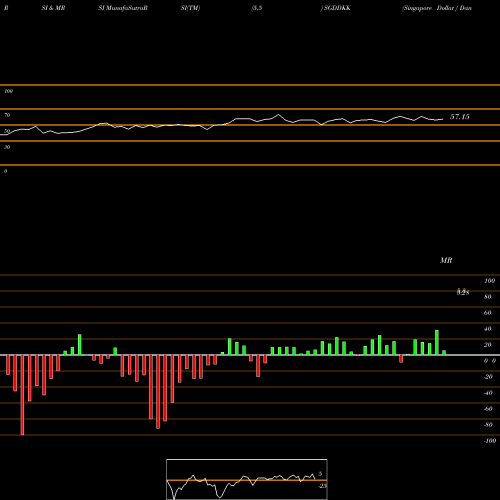Click the 'SI(TM)' header text
This screenshot has height=500, width=500.
point(190,8)
